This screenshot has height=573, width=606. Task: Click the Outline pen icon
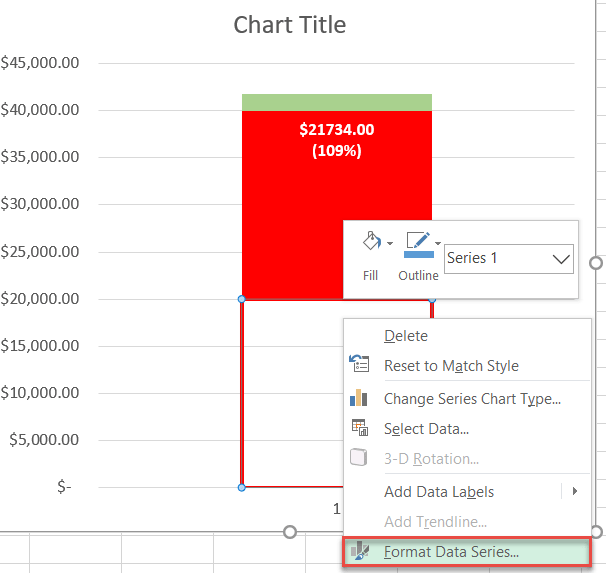tap(417, 243)
